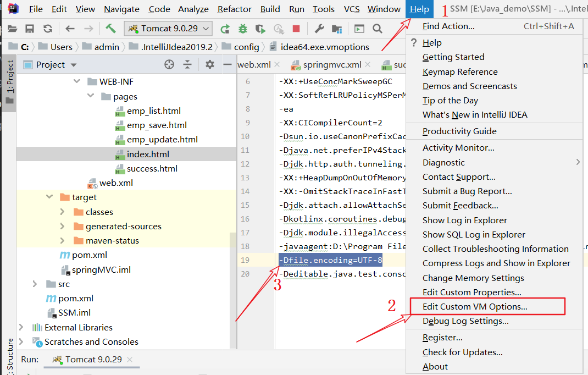Click line 19 -Dfile.encoding=UTF-8 text
The image size is (588, 375).
pyautogui.click(x=330, y=260)
